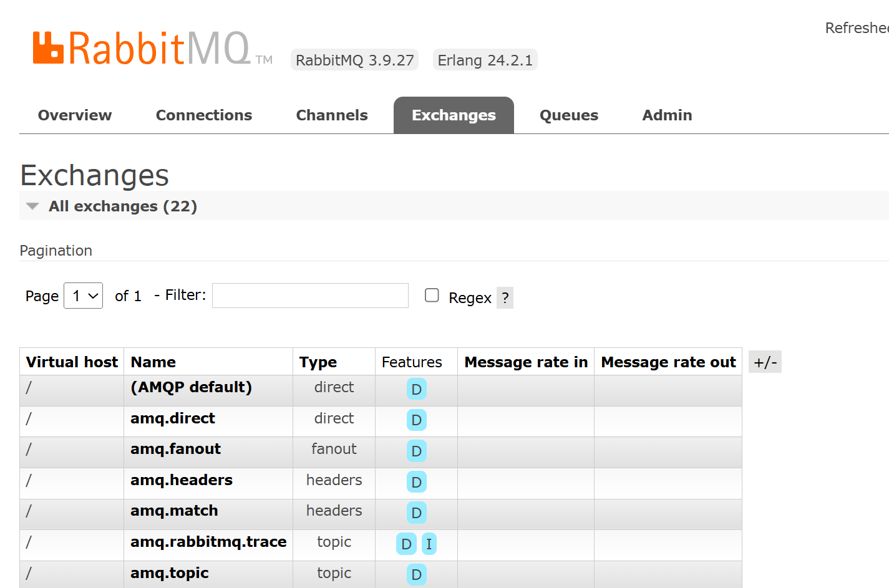The image size is (889, 588).
Task: Click the Erlang 24.2.1 version label
Action: click(x=485, y=60)
